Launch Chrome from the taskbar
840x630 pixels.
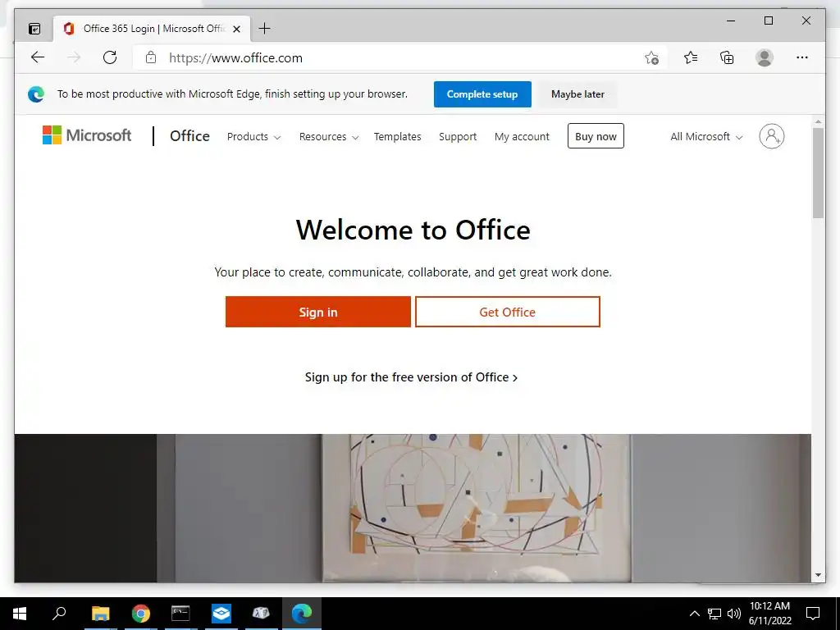coord(141,614)
